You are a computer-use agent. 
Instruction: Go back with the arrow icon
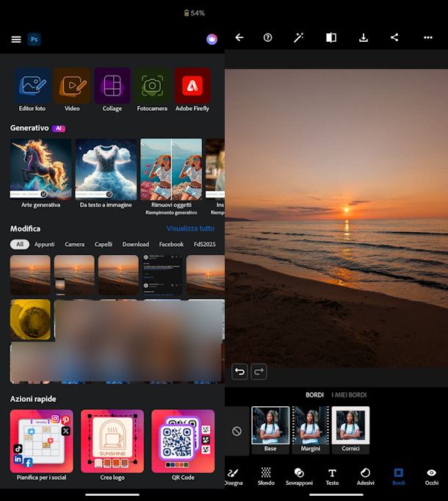239,37
